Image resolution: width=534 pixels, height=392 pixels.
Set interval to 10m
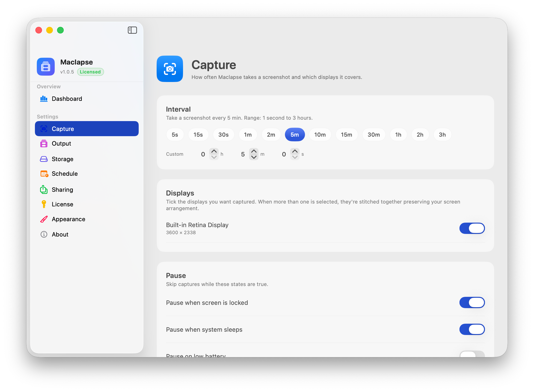click(x=320, y=135)
